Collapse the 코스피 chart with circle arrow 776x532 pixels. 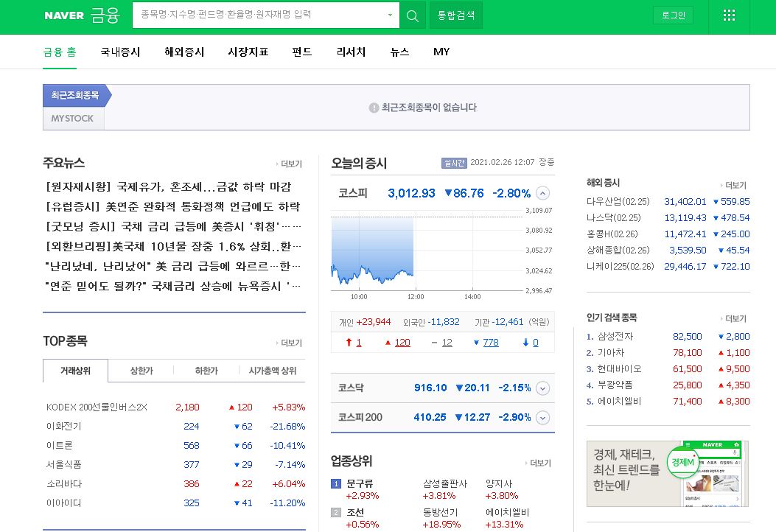tap(543, 193)
